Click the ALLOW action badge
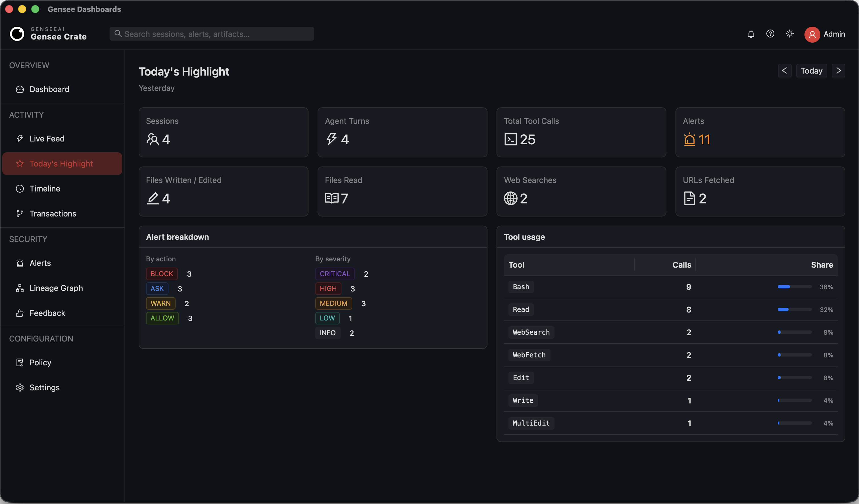This screenshot has width=859, height=504. point(162,318)
